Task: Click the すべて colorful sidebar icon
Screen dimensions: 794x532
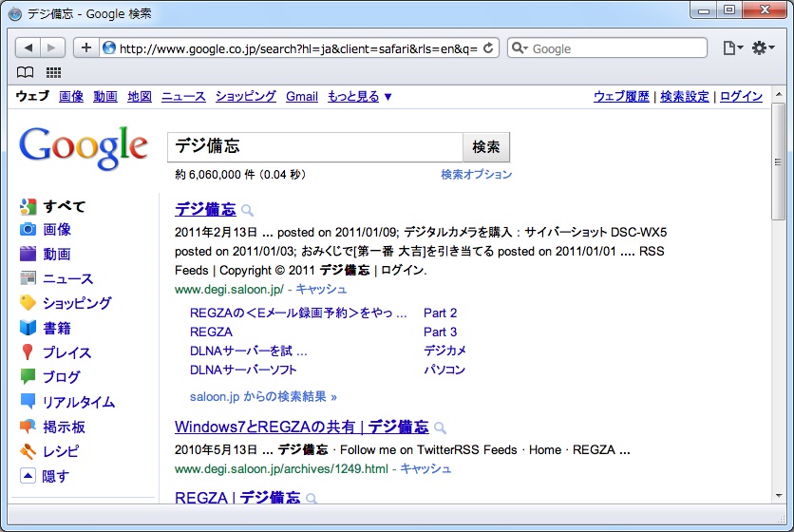Action: pyautogui.click(x=28, y=206)
